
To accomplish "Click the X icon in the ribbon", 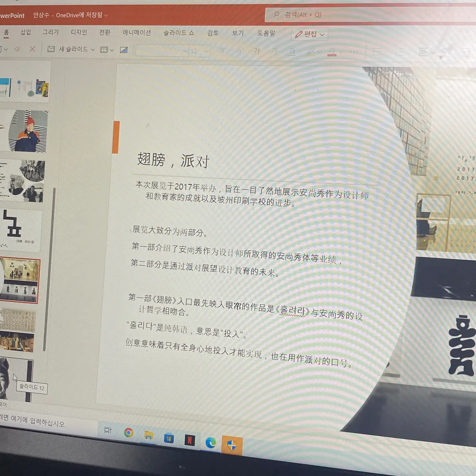I will [x=33, y=49].
